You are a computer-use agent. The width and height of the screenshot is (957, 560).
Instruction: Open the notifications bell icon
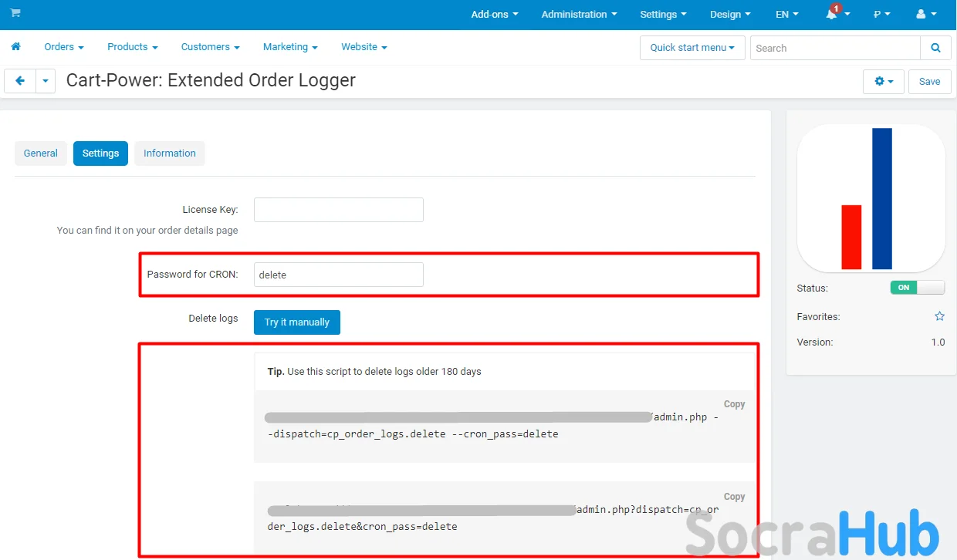(833, 15)
